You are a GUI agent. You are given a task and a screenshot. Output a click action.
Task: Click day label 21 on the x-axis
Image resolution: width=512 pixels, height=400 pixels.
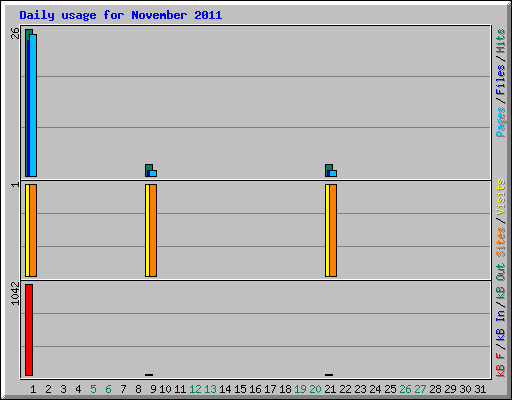tap(330, 389)
